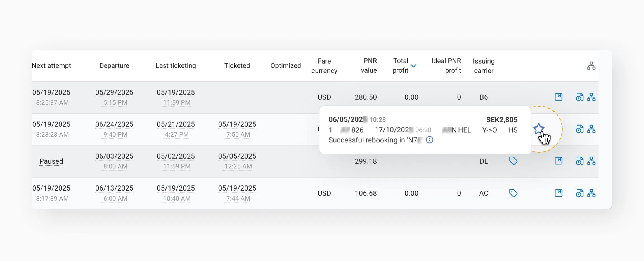Image resolution: width=644 pixels, height=261 pixels.
Task: Click the underlined Paused status
Action: coord(51,161)
